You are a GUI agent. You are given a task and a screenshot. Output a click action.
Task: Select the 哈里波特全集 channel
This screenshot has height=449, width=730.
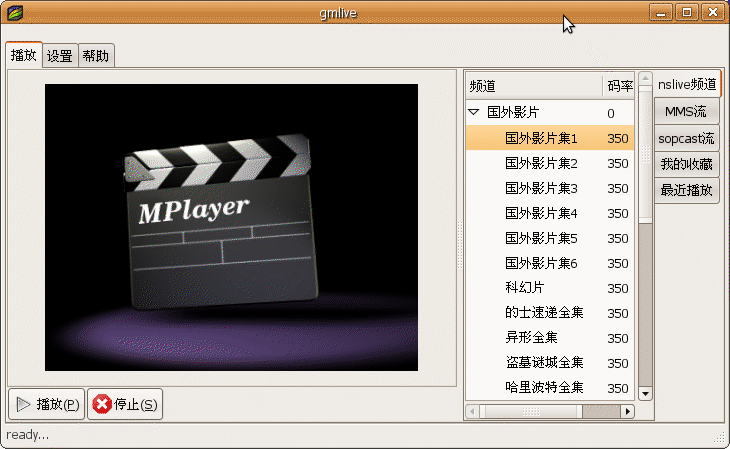click(550, 388)
